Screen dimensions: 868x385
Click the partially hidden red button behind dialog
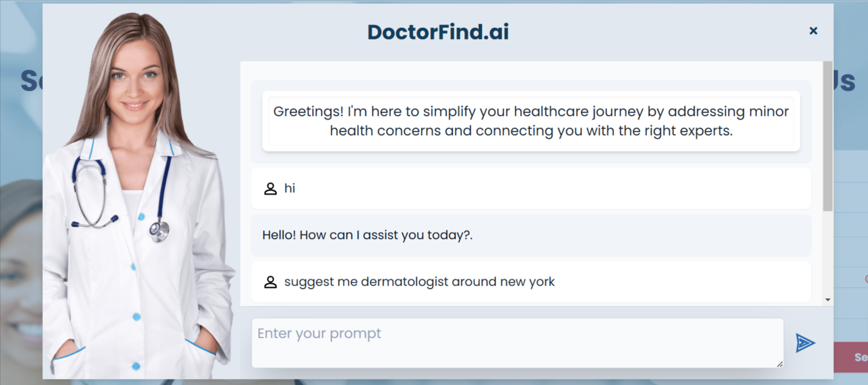click(852, 358)
